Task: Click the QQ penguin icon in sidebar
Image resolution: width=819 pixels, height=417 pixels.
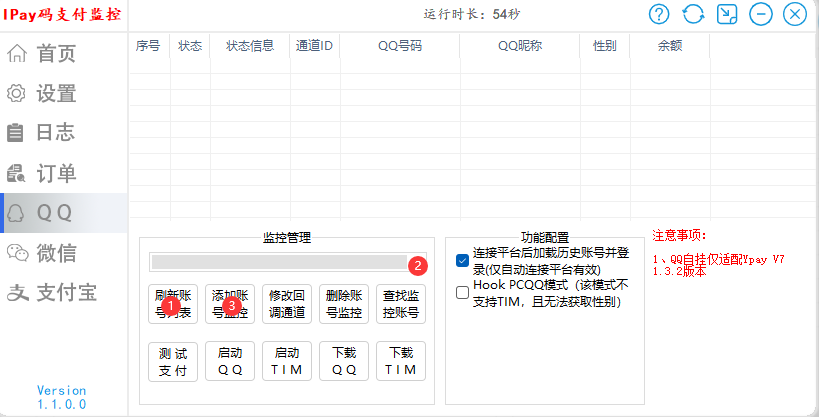Action: pos(17,213)
